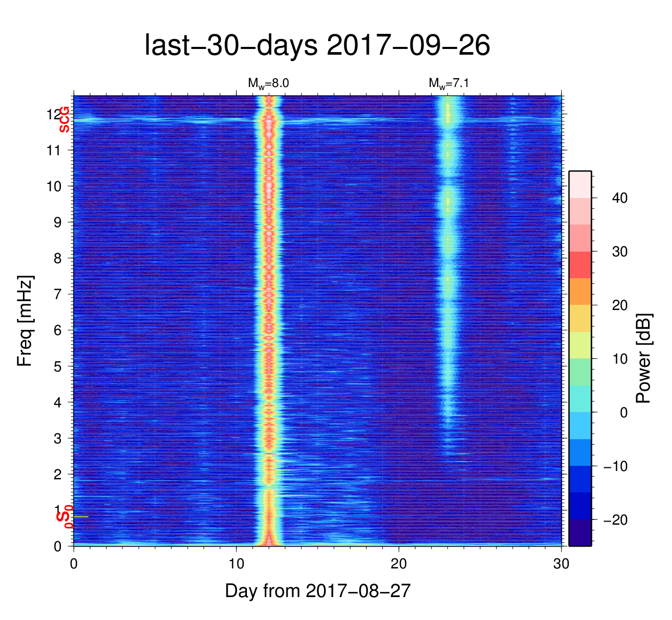Pick the orange colorbar band above 20 dB
Screen dimensions: 672x620
tap(580, 291)
